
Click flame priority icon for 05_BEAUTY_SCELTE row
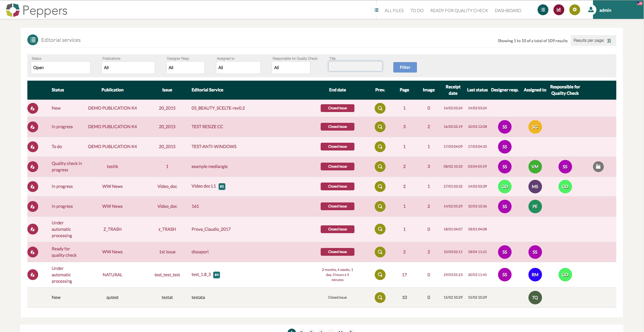(33, 108)
